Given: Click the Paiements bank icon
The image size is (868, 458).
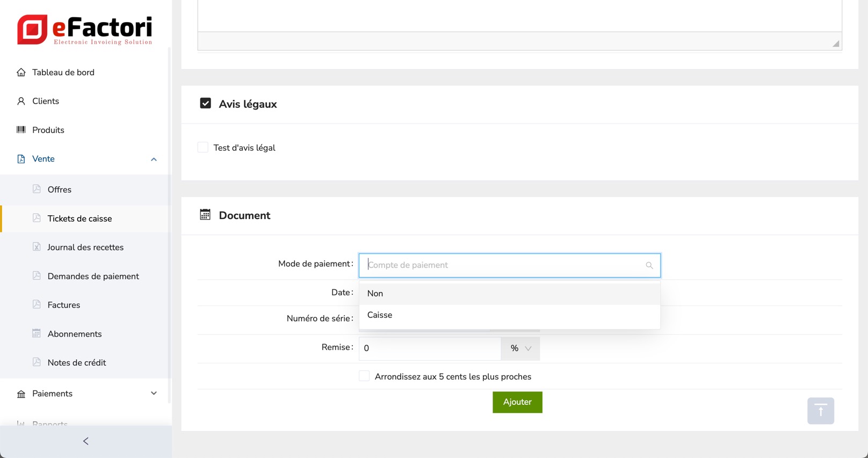Looking at the screenshot, I should pos(21,394).
